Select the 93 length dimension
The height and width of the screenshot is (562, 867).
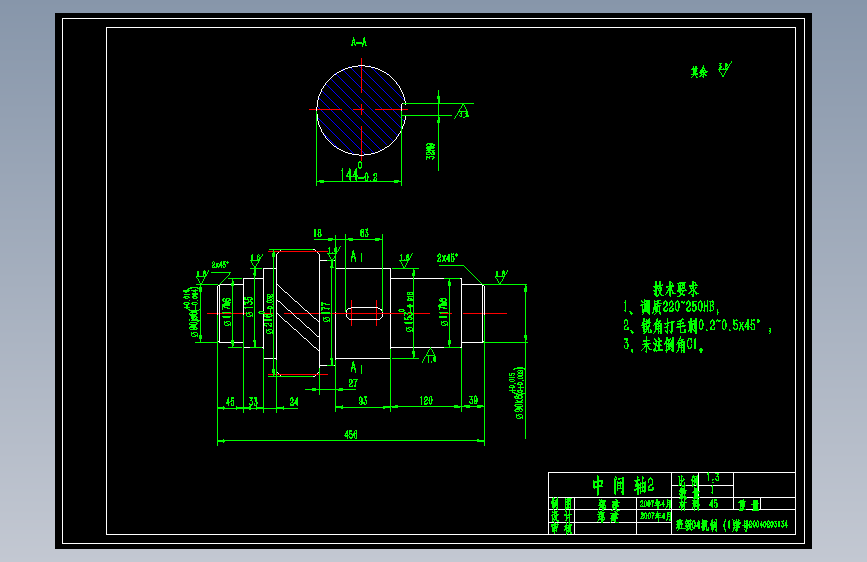click(x=363, y=400)
